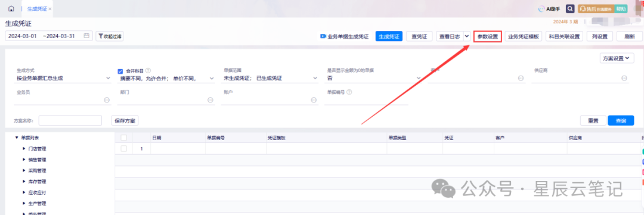Close the 生成凭证 tab

pos(49,9)
